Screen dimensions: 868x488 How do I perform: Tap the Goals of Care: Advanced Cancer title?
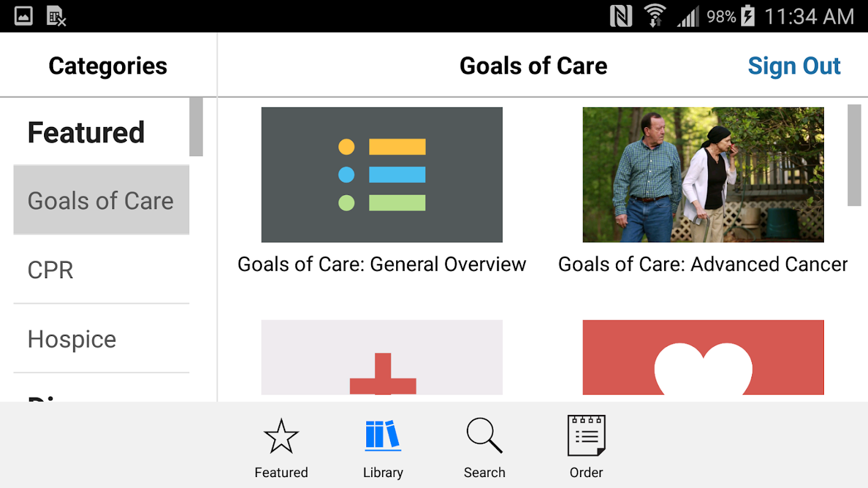tap(703, 264)
